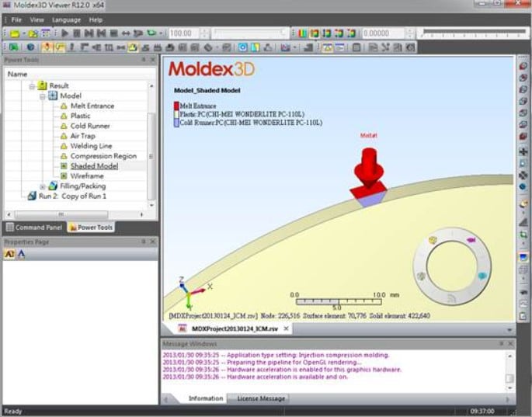Click the animation speed slider in top toolbar

point(250,33)
